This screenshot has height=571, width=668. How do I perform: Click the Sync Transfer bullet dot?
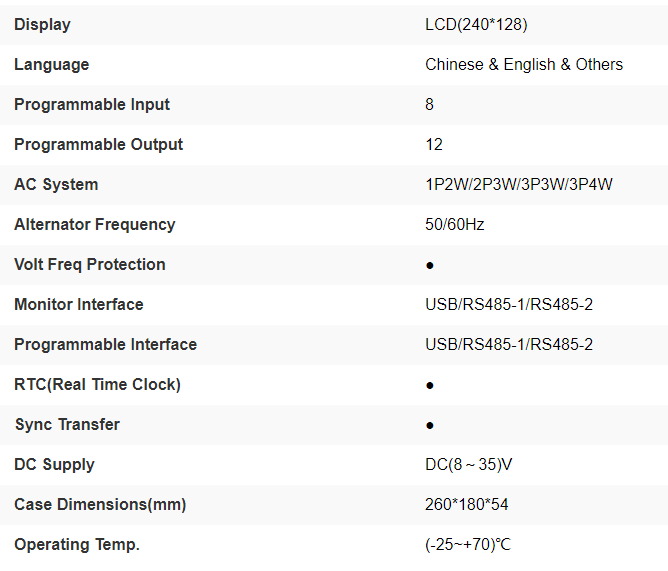click(x=430, y=425)
